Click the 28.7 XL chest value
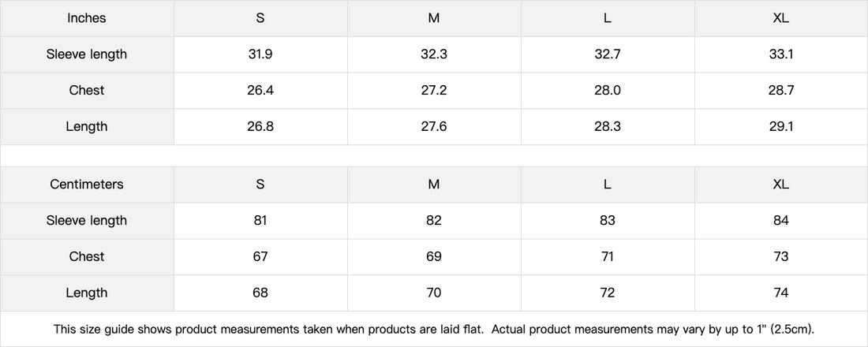Image resolution: width=868 pixels, height=347 pixels. [x=781, y=91]
